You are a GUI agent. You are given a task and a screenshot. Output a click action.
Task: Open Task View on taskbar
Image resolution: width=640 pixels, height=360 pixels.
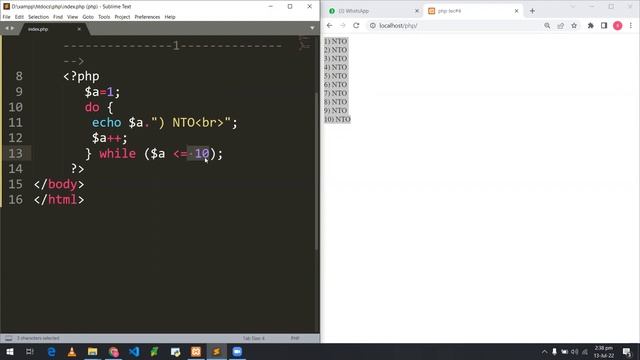click(29, 352)
